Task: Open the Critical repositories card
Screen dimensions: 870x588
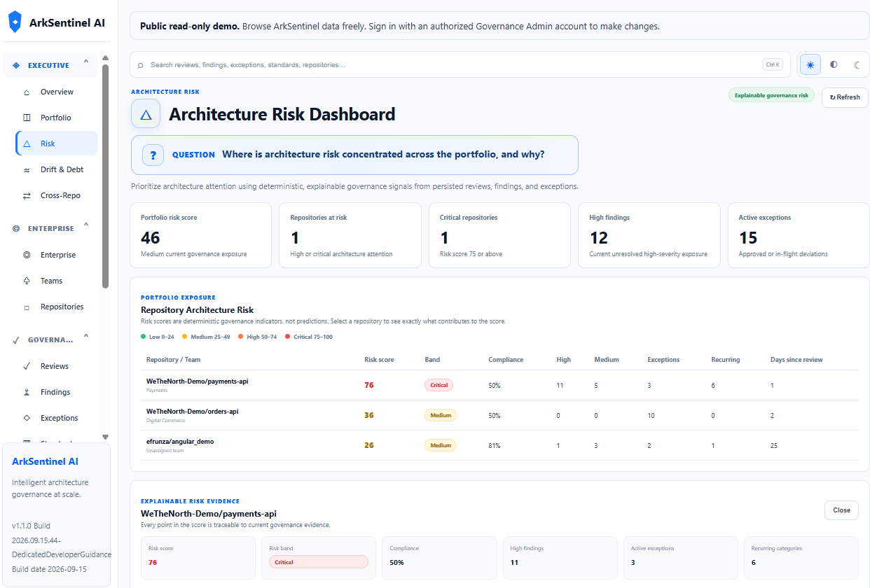Action: [x=499, y=235]
